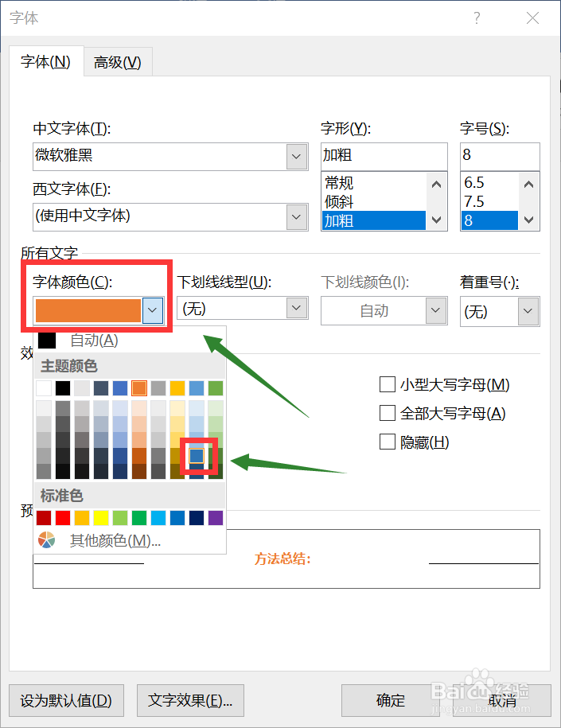Select the light green standard color

pos(120,518)
